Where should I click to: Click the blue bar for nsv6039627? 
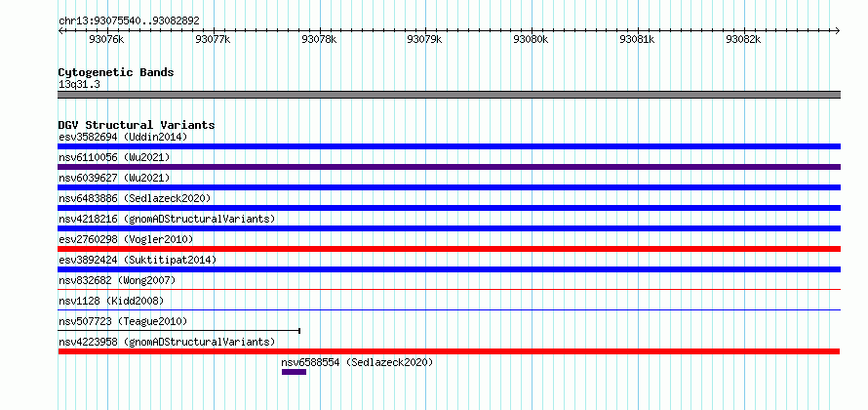(449, 187)
